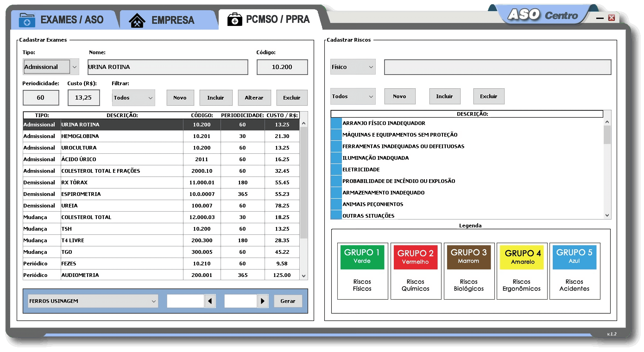644x352 pixels.
Task: Select the UROCULTURA exam row
Action: pos(161,148)
